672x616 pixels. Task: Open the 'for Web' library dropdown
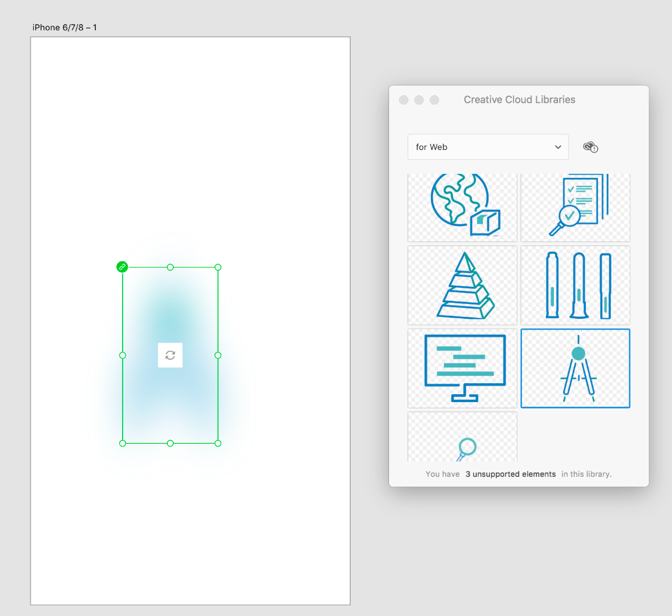coord(488,147)
